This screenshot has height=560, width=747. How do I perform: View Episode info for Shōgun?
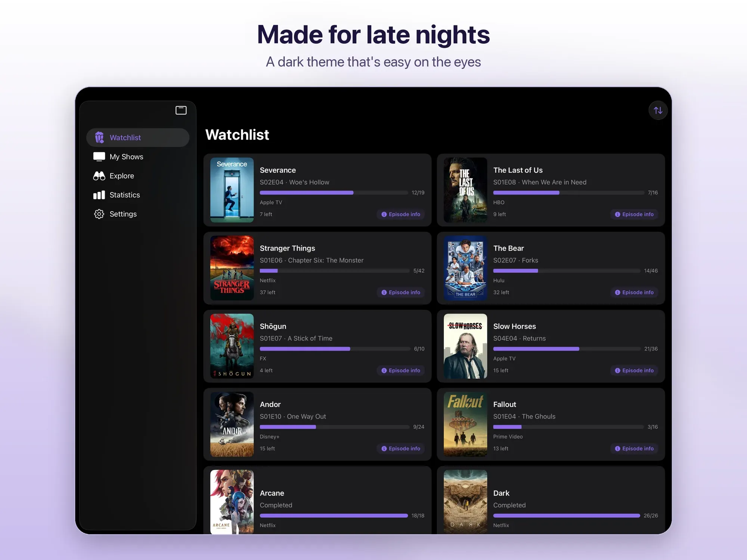coord(400,370)
